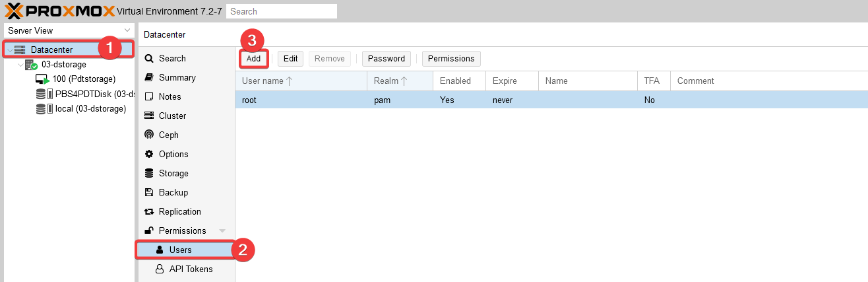Open the Notes menu item

(187, 97)
